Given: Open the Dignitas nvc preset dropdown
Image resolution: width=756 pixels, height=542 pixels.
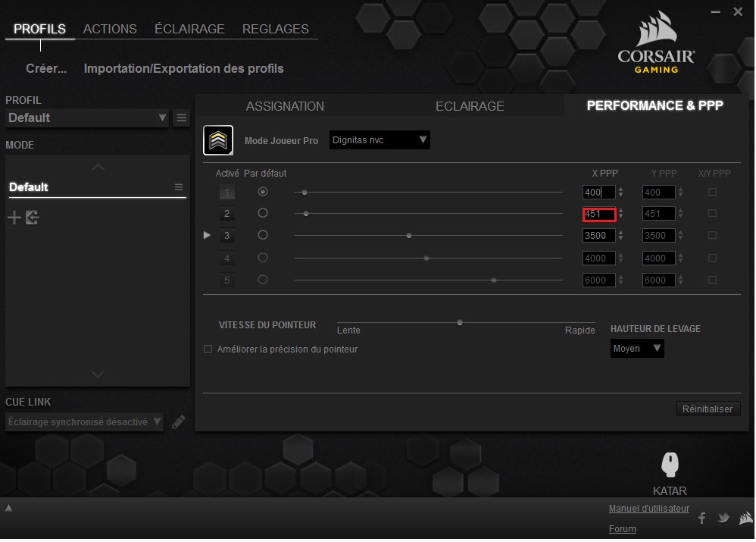Looking at the screenshot, I should pyautogui.click(x=380, y=140).
